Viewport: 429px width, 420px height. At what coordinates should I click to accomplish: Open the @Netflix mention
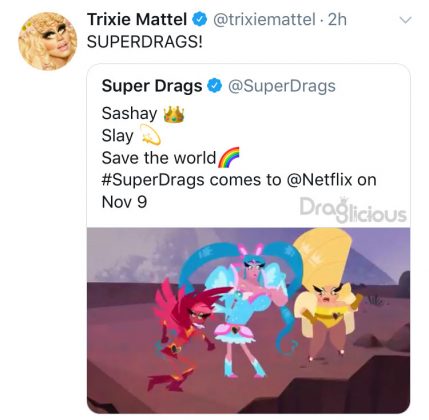(319, 180)
